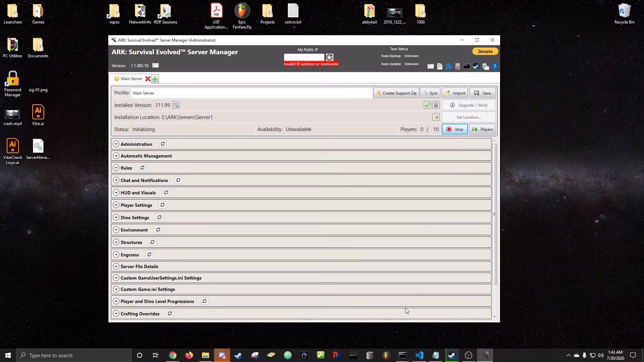Expand the Engrams section
The image size is (644, 362).
(116, 254)
